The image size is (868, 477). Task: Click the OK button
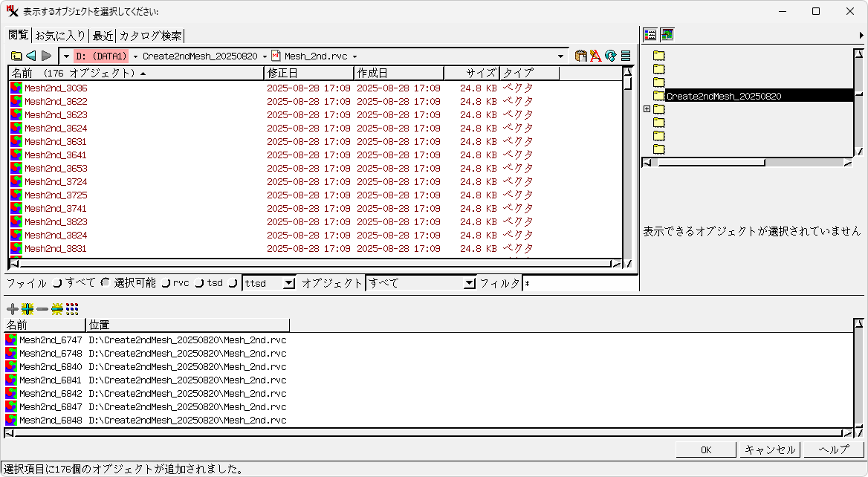coord(706,450)
